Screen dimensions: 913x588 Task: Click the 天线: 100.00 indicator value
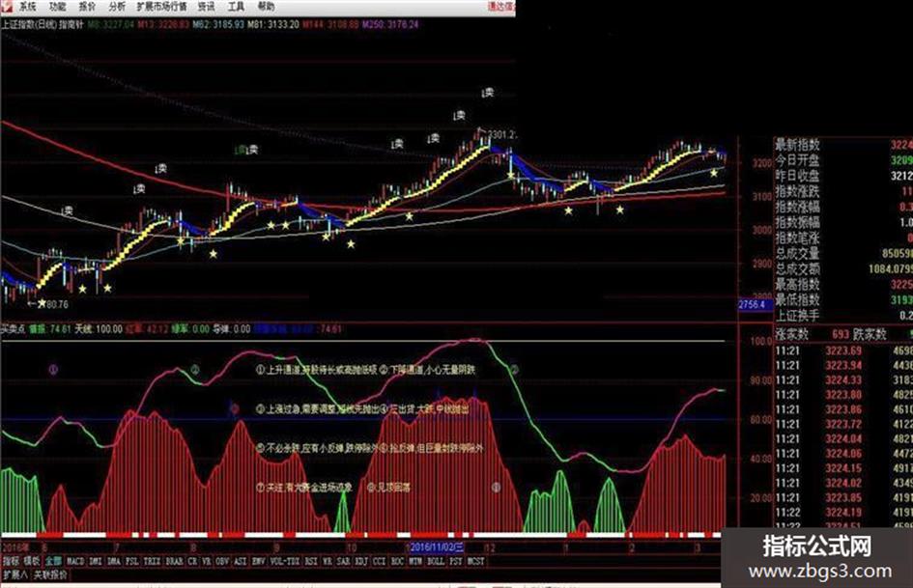[100, 329]
